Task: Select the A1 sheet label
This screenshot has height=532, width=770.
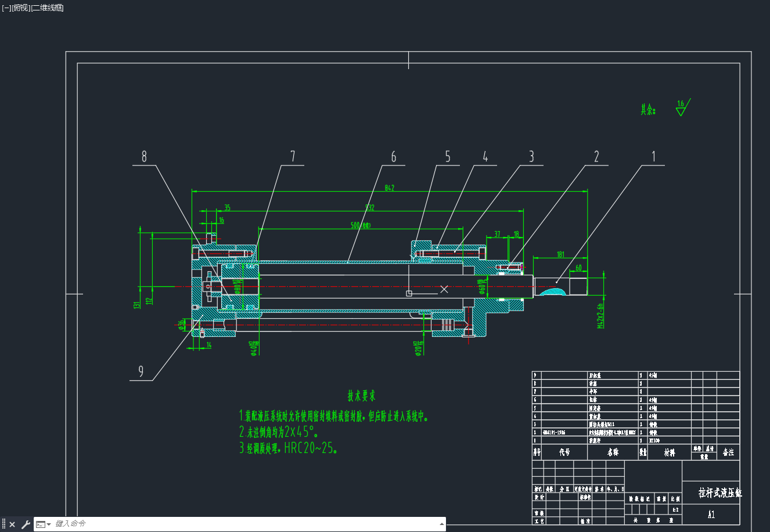Action: click(711, 515)
